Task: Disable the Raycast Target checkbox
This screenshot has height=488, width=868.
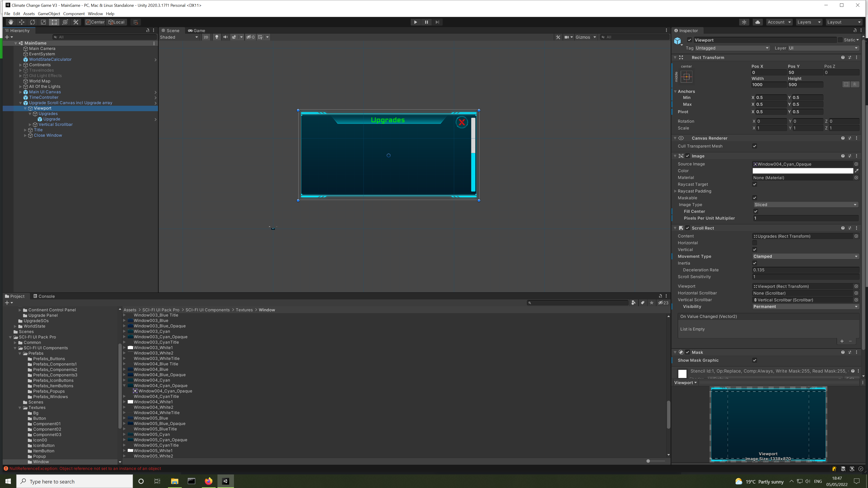Action: (x=755, y=184)
